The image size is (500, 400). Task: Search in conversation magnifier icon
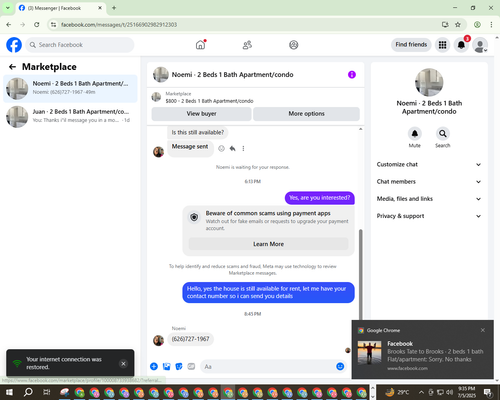[443, 134]
